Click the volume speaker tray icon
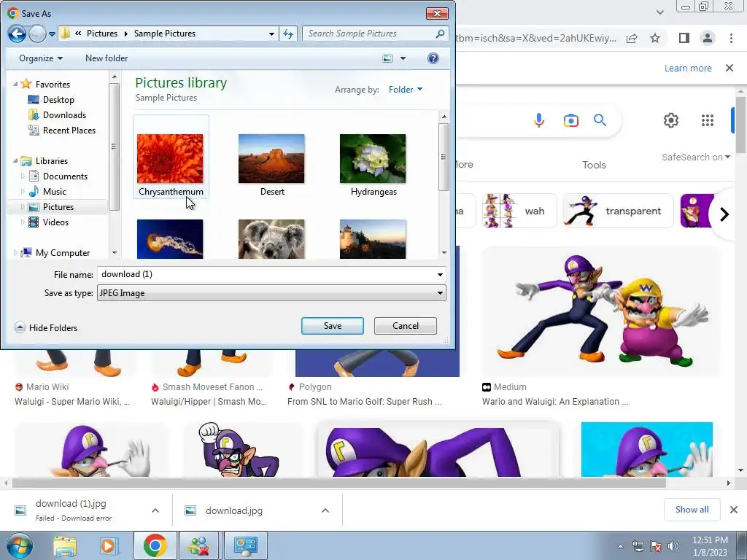 [x=673, y=546]
